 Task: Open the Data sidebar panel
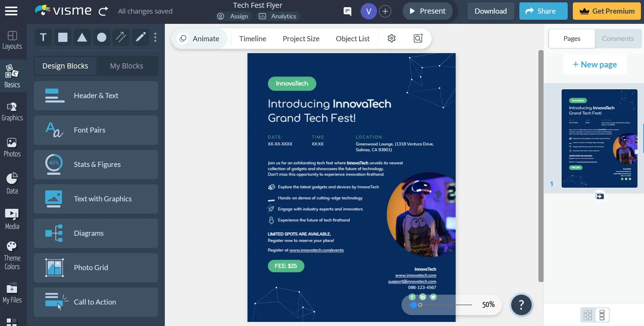pos(12,183)
